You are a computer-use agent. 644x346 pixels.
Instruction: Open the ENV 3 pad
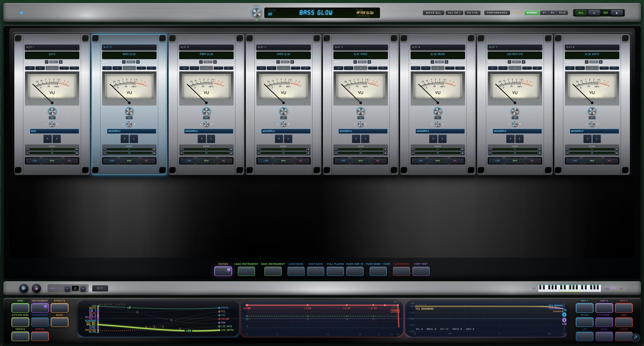coord(624,308)
